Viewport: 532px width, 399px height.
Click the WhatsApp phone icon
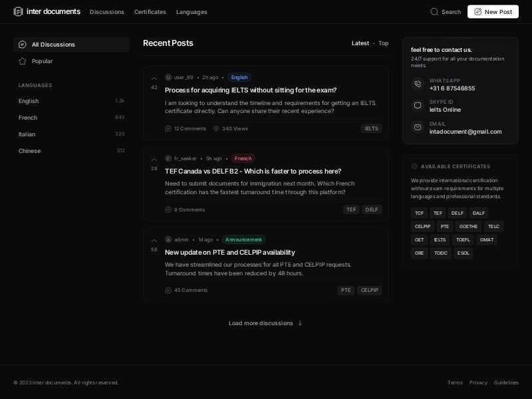click(418, 84)
